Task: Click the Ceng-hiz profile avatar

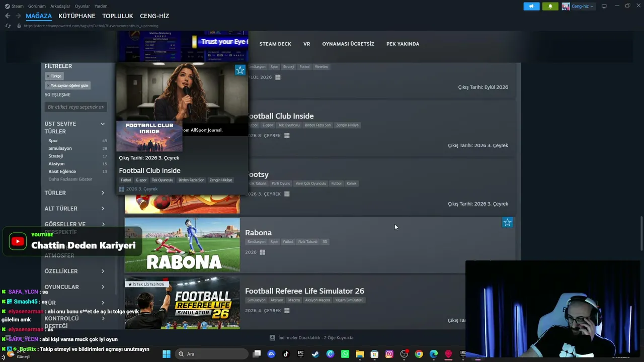Action: tap(566, 6)
